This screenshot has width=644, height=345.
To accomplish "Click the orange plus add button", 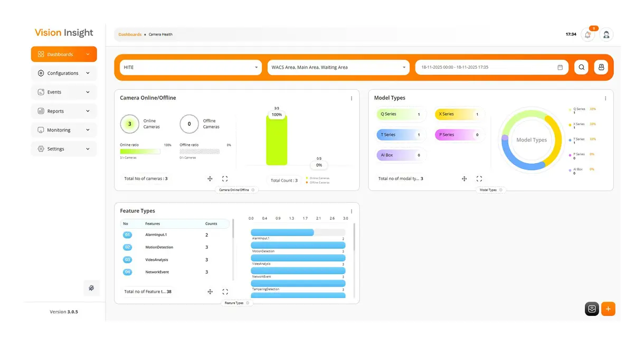I will (x=608, y=309).
